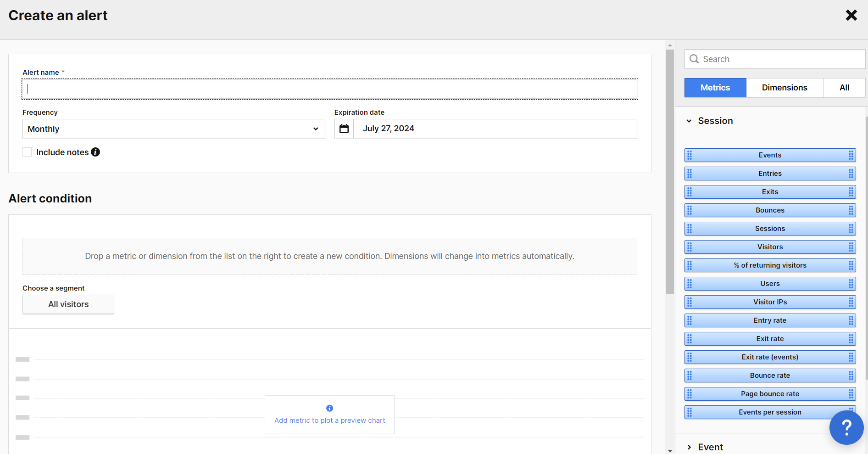
Task: Click the calendar icon beside expiration date
Action: click(344, 129)
